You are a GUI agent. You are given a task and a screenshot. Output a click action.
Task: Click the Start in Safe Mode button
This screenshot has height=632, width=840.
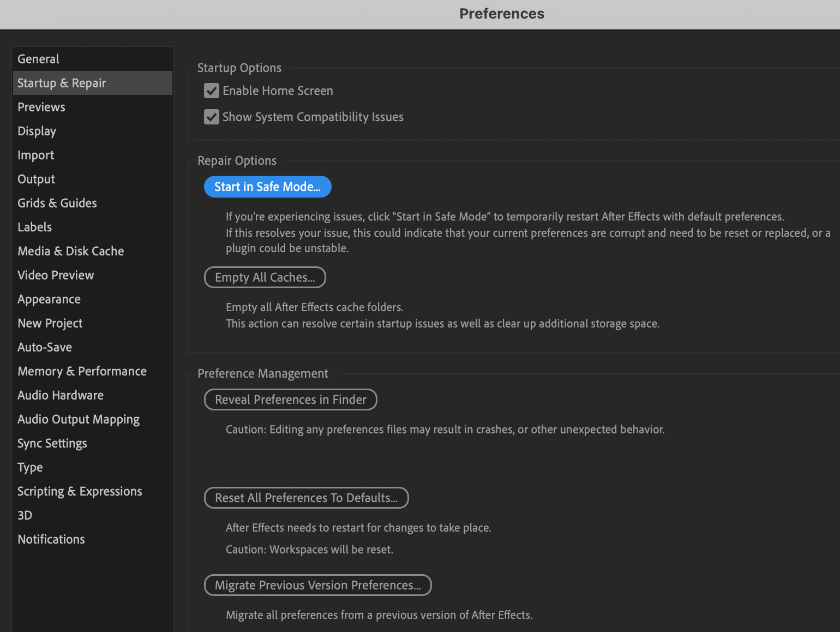pos(267,187)
